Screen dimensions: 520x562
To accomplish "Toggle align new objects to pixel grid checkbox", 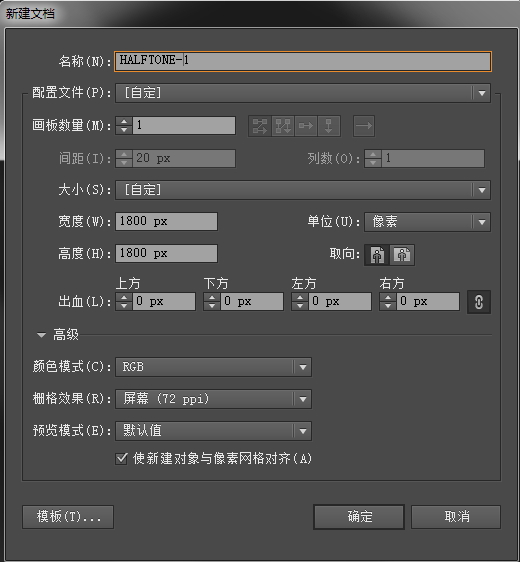I will [121, 458].
